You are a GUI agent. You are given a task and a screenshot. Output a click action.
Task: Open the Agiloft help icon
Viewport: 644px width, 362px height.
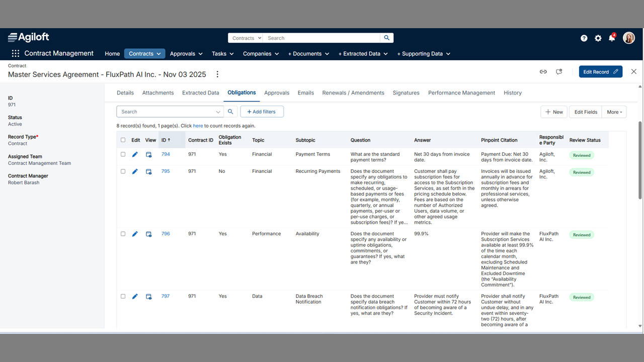(x=584, y=38)
